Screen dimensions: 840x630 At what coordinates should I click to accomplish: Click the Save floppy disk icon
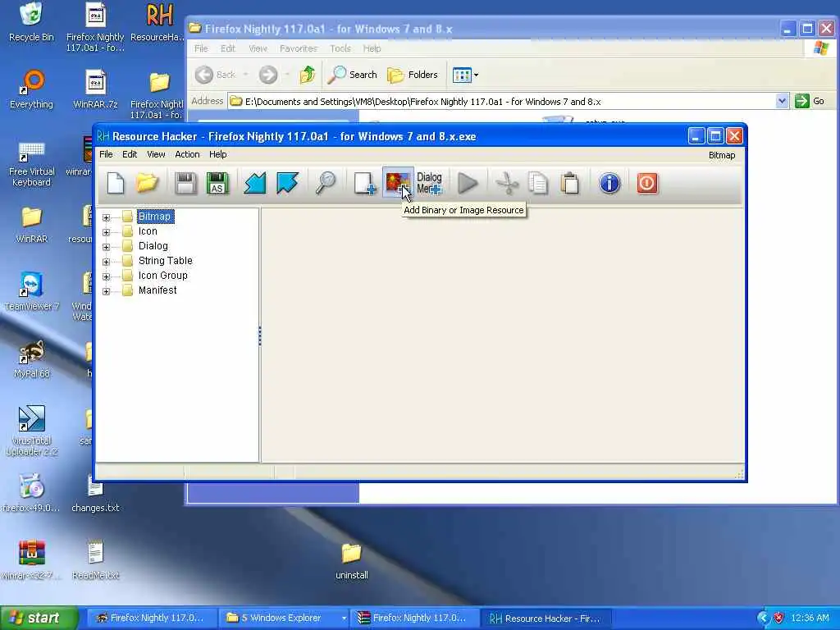[x=185, y=183]
